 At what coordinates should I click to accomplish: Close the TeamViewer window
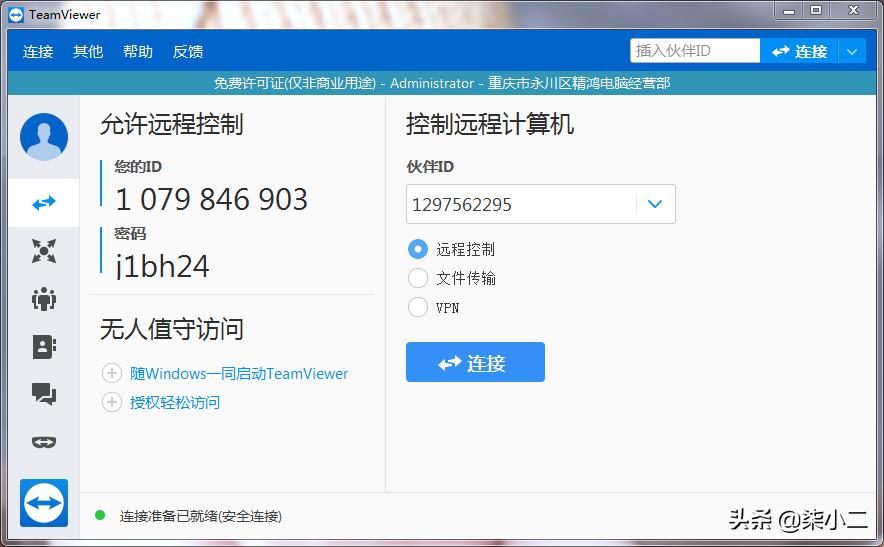pyautogui.click(x=854, y=11)
